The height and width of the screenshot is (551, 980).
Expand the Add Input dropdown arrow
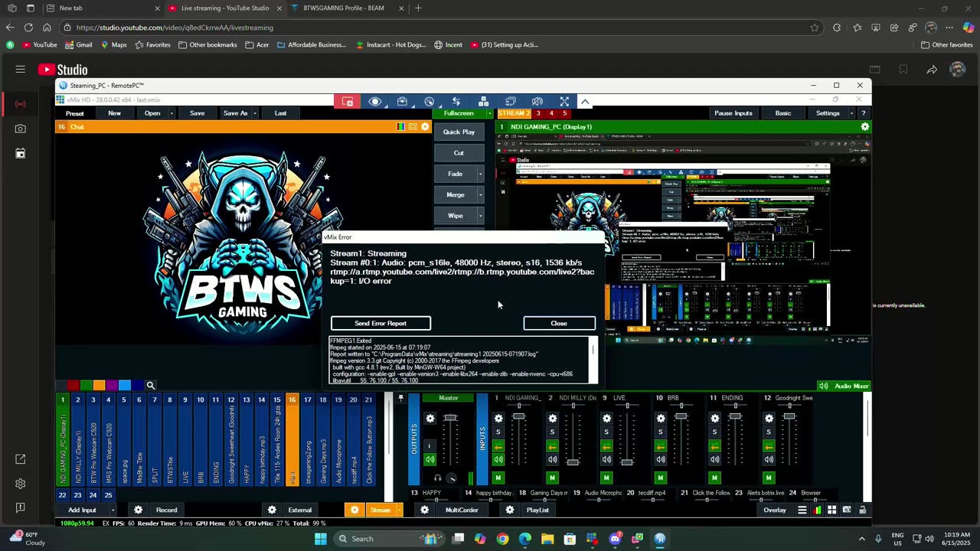(x=113, y=510)
